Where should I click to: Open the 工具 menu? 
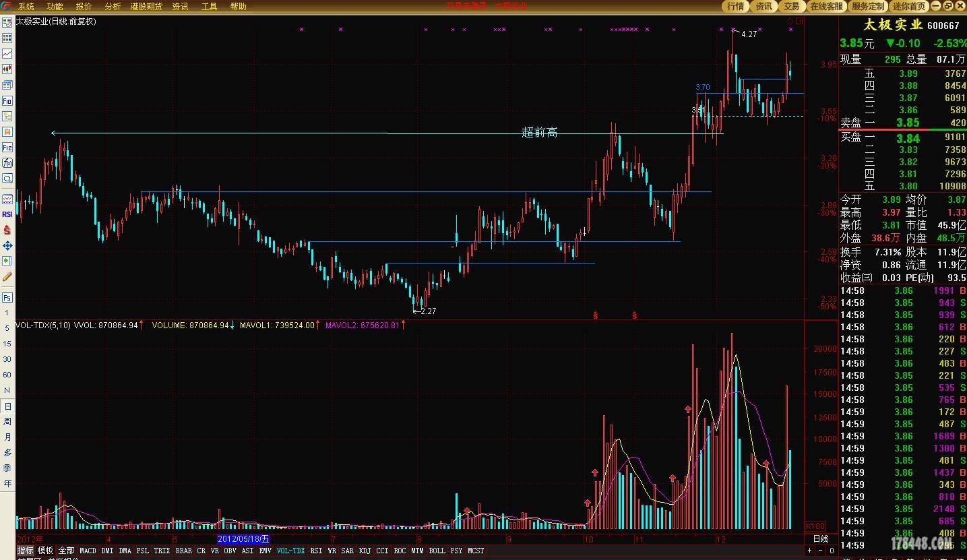(x=210, y=6)
